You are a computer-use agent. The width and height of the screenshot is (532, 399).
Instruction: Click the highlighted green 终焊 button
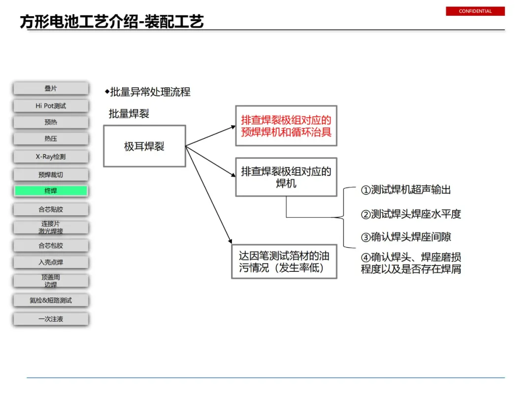[51, 191]
